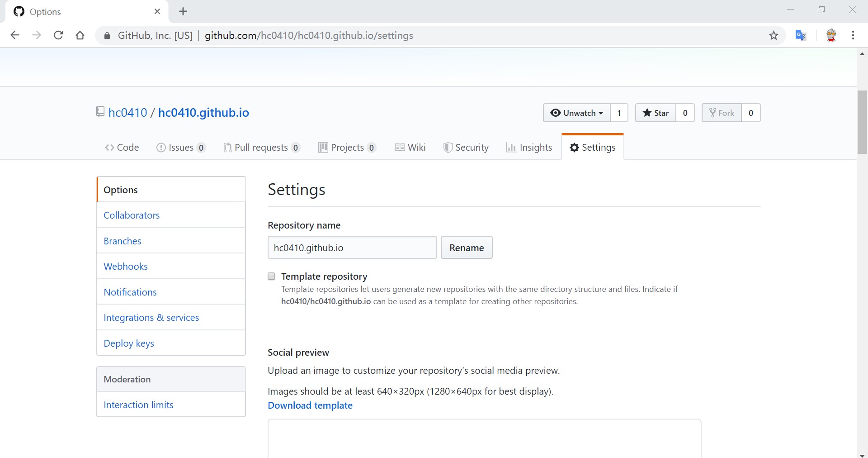
Task: Open the Download template link
Action: point(310,406)
